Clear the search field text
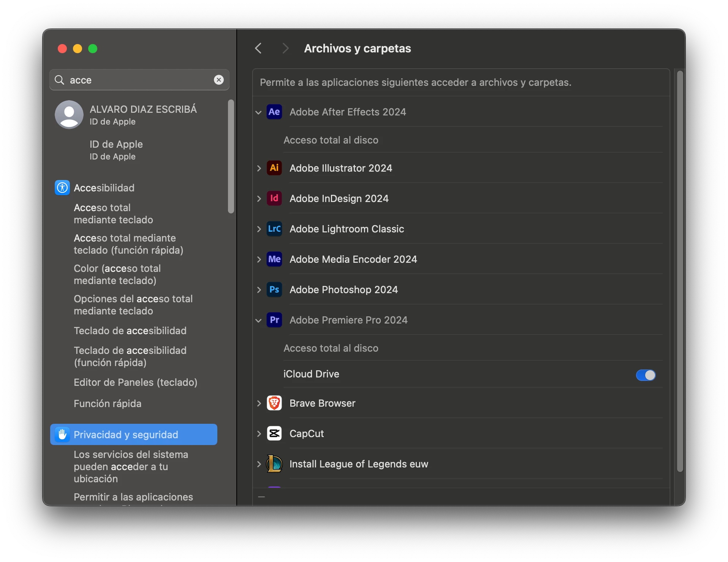This screenshot has height=562, width=728. 219,80
